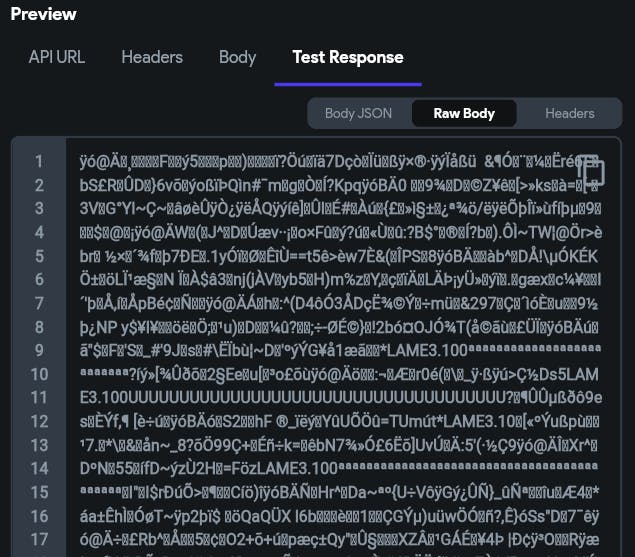The width and height of the screenshot is (635, 557).
Task: Click line number 1 in the gutter
Action: coord(39,161)
